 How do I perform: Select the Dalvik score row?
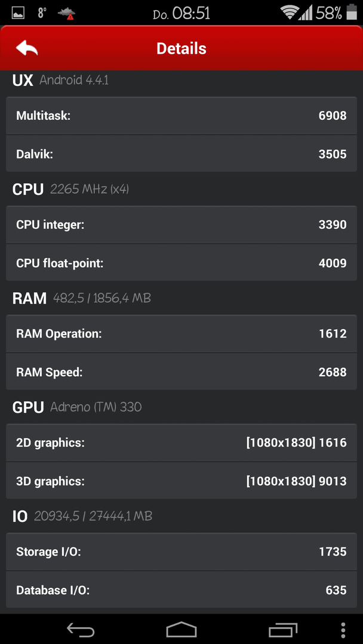tap(181, 154)
